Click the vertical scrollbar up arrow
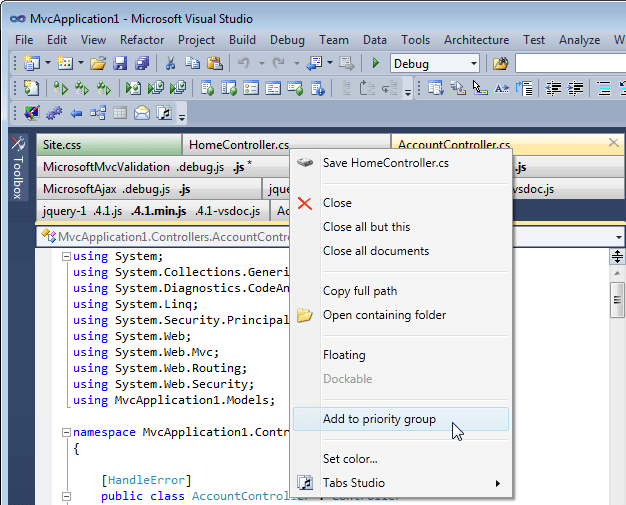The image size is (626, 505). (617, 273)
